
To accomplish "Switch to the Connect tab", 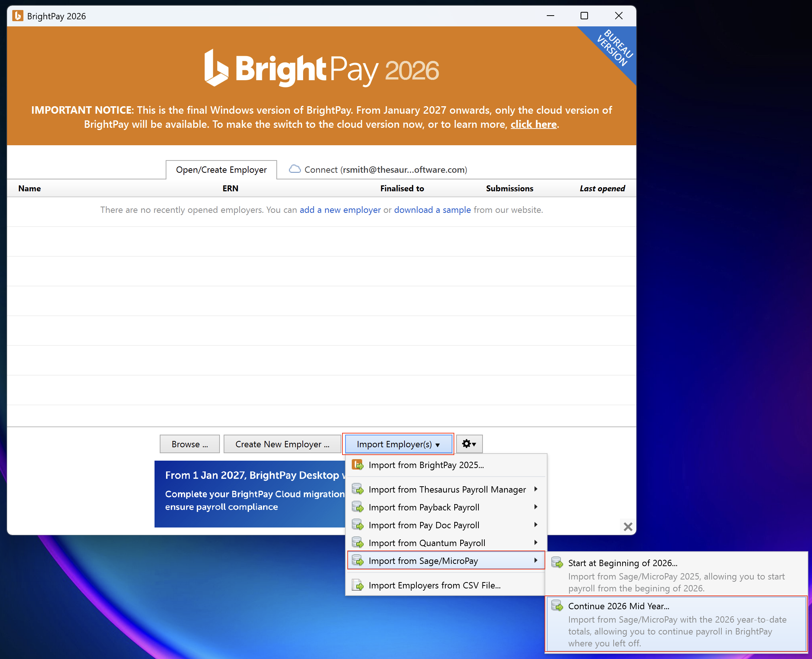I will pos(378,169).
